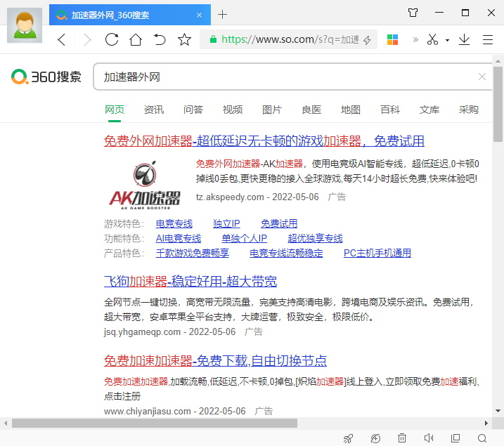The height and width of the screenshot is (446, 504).
Task: Open the AI电竞专线 link
Action: [x=179, y=238]
